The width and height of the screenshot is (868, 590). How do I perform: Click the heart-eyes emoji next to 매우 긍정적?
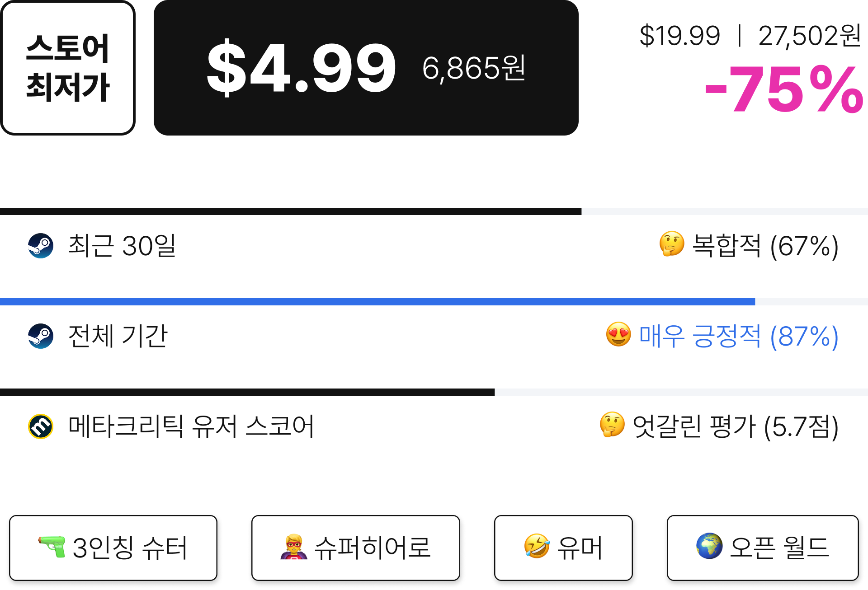tap(618, 334)
